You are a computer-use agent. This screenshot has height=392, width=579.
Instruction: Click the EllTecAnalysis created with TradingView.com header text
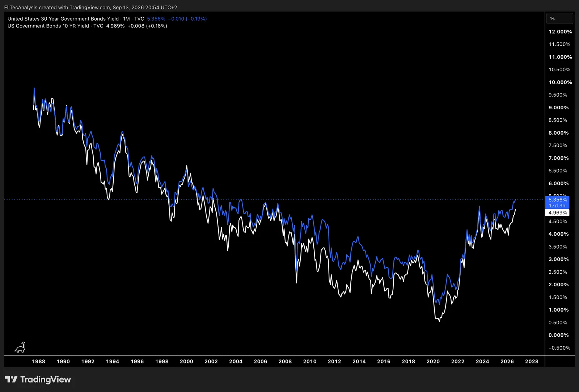point(57,7)
